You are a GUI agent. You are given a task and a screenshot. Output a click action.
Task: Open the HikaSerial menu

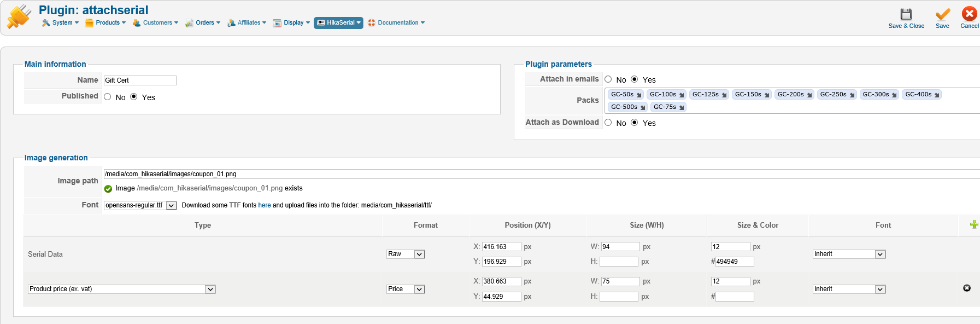338,23
